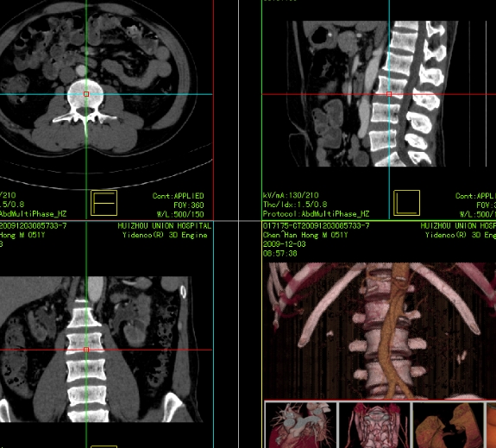Choose the heart rendering preset thumbnail
496x448 pixels.
[x=301, y=425]
